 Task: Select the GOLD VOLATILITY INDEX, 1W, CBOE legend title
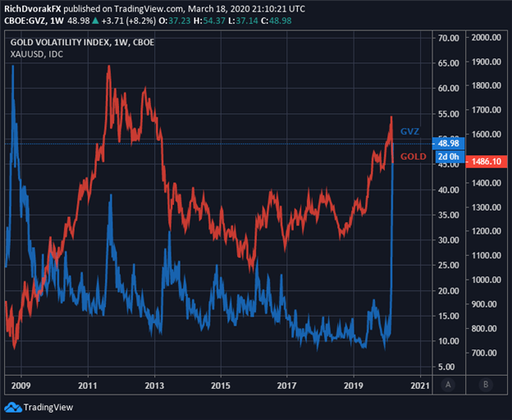82,43
